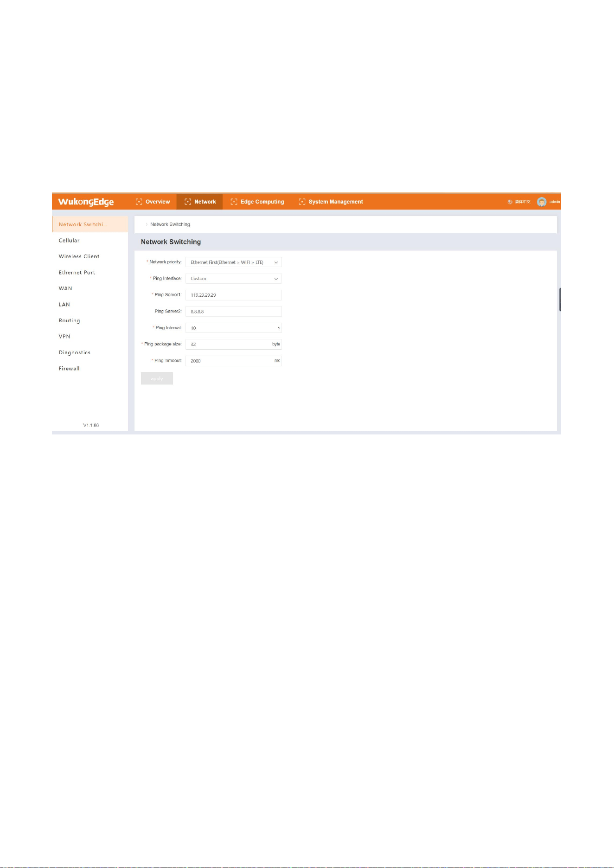
Task: Click the V1.1.86 version text
Action: (91, 425)
